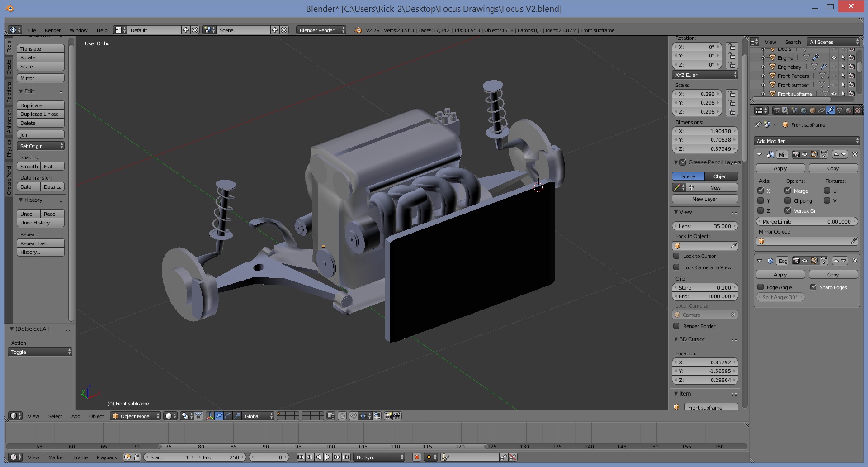Open the Modifiers wrench tab
The height and width of the screenshot is (467, 868).
click(x=830, y=110)
